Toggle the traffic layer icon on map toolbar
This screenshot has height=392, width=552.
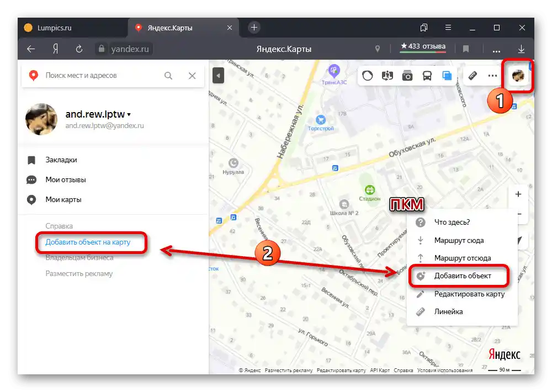point(368,76)
